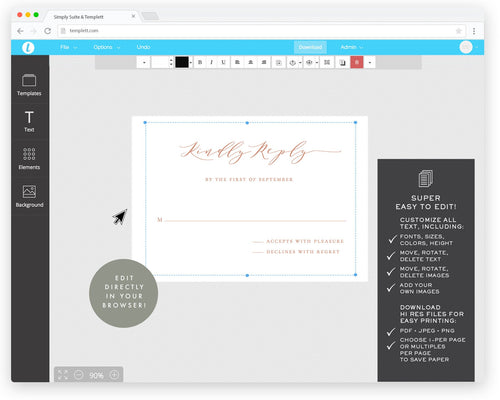Screen dimensions: 500x400
Task: Click the zoom out minus icon
Action: pos(79,375)
